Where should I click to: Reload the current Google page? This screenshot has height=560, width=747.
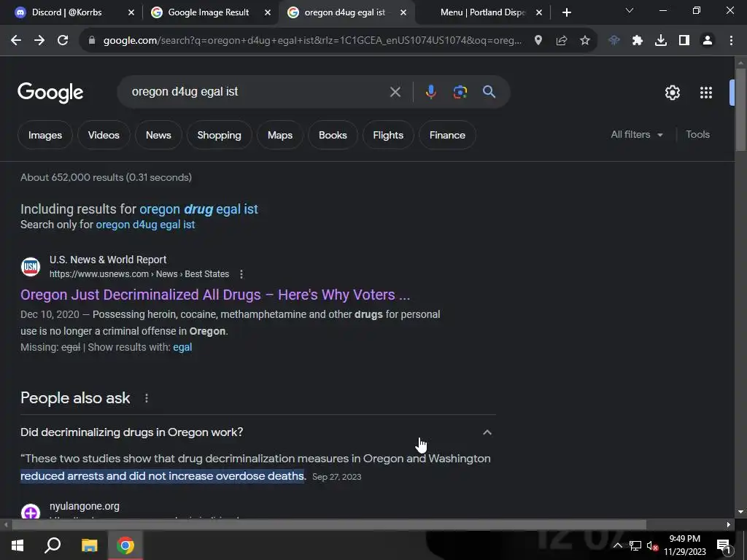pos(63,41)
